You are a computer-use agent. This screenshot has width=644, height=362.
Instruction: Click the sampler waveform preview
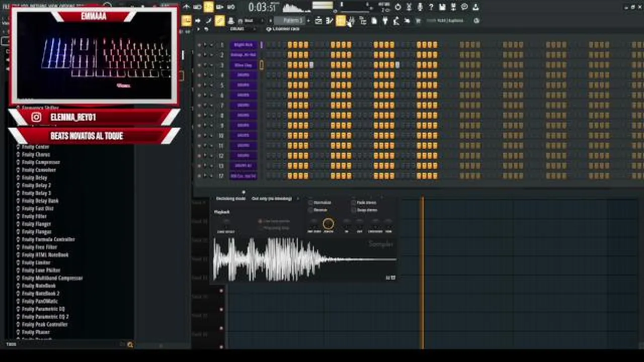pyautogui.click(x=304, y=259)
